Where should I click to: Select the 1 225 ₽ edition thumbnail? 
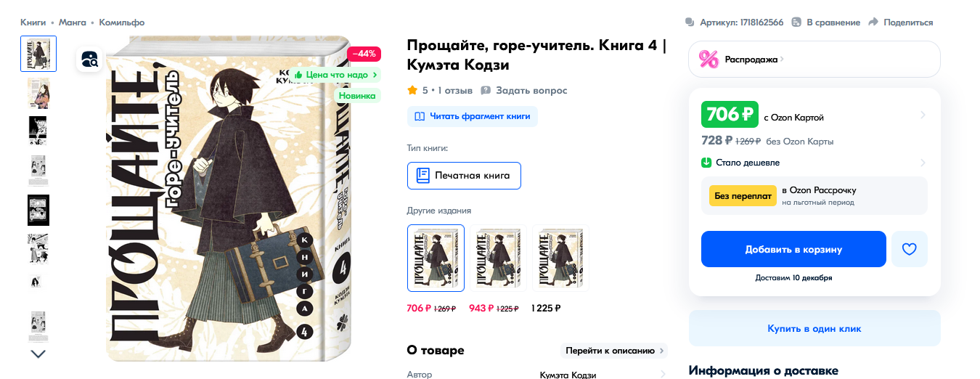(560, 257)
